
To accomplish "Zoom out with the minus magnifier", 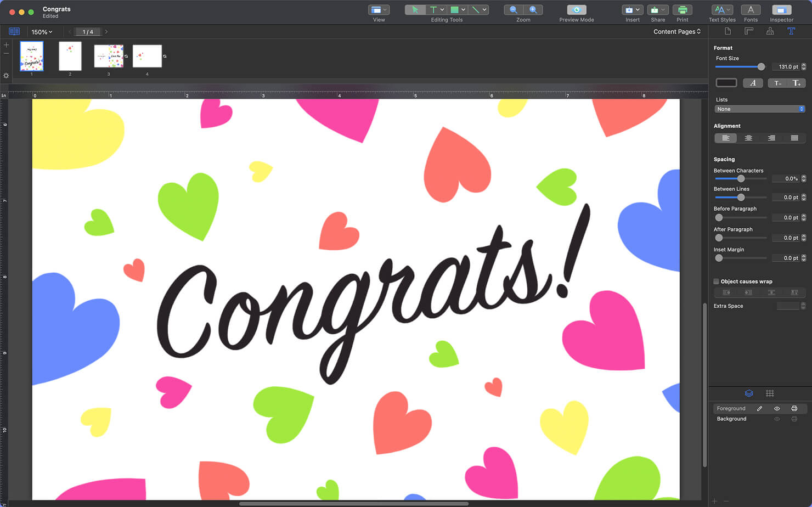I will click(x=514, y=10).
